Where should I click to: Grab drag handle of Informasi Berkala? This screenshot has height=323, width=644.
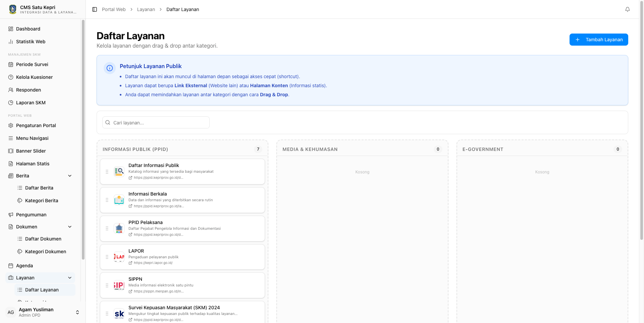coord(107,200)
